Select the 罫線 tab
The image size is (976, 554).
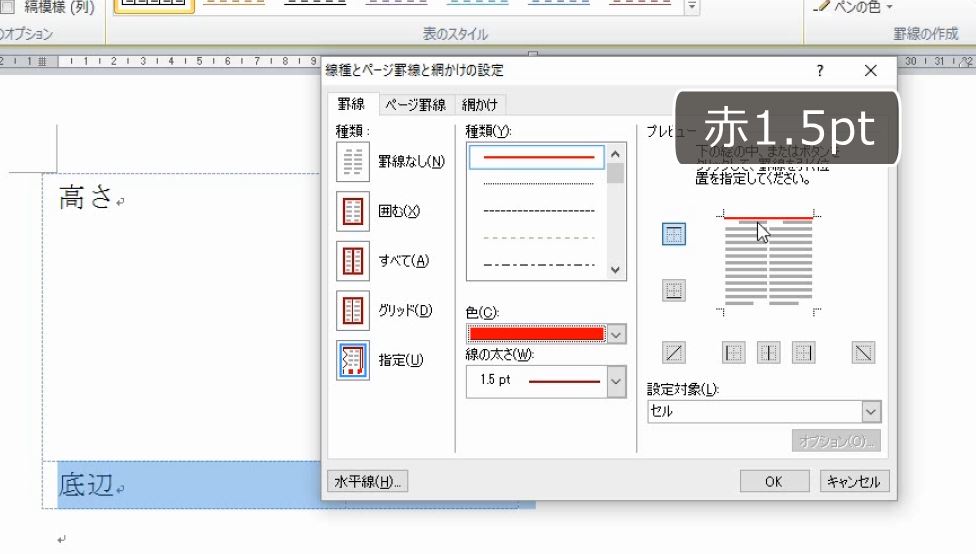point(351,103)
